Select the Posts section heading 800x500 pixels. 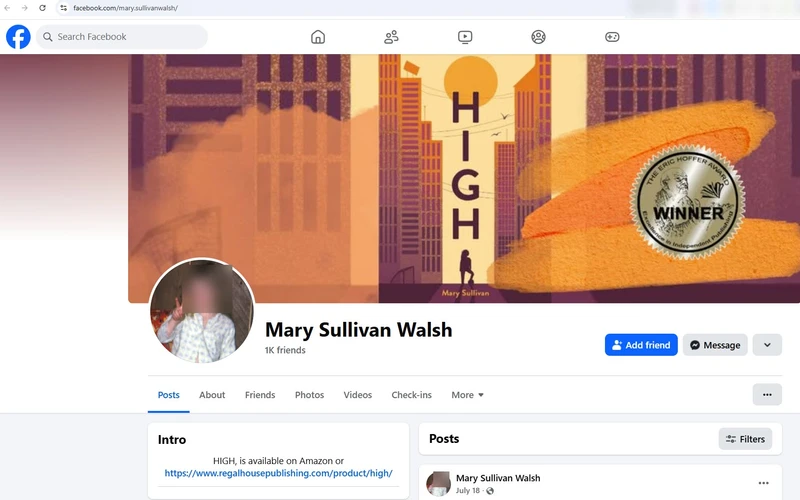444,439
